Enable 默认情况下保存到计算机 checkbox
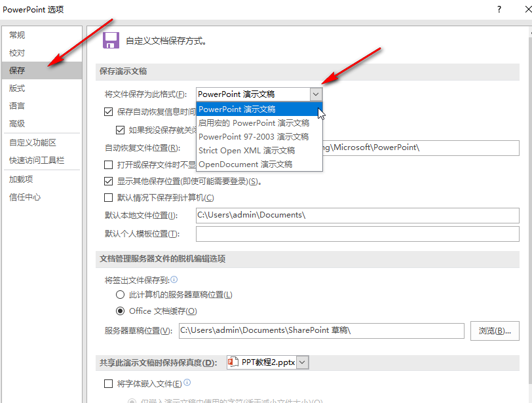 pyautogui.click(x=109, y=198)
